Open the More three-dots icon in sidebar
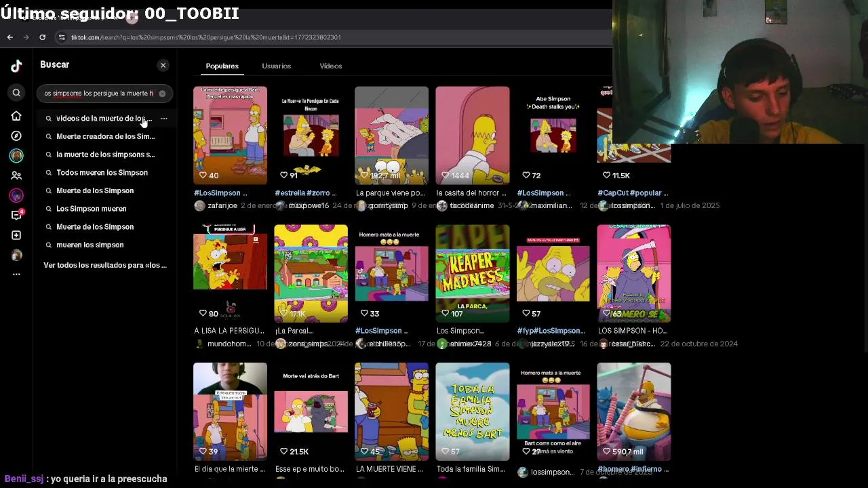 tap(16, 274)
